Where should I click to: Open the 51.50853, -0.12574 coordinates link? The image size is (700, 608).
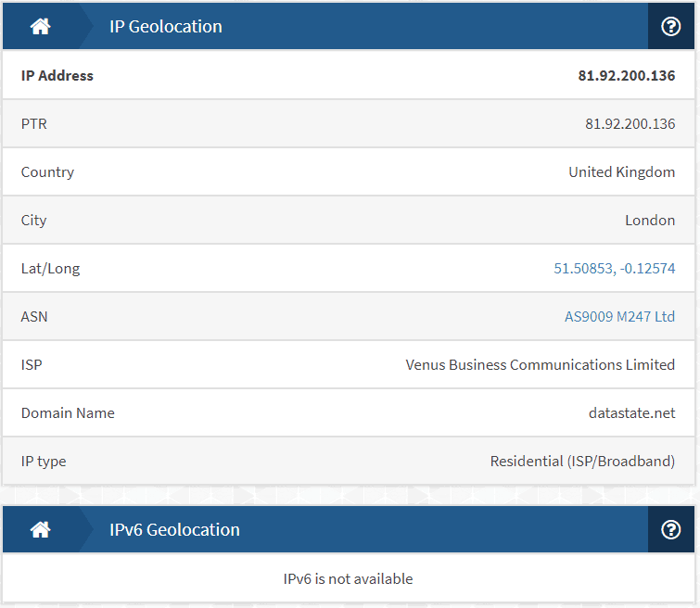[x=615, y=268]
